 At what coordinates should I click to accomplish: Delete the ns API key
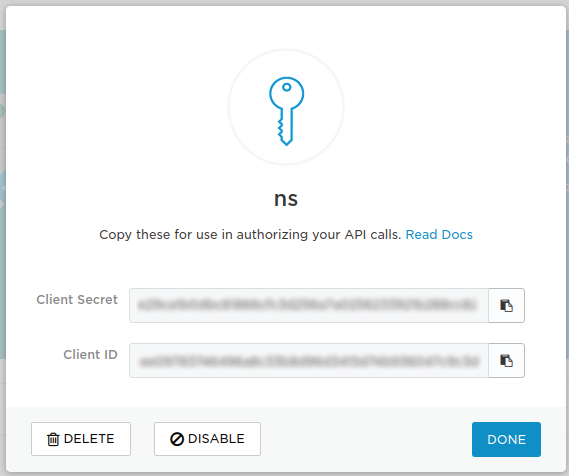click(x=81, y=439)
